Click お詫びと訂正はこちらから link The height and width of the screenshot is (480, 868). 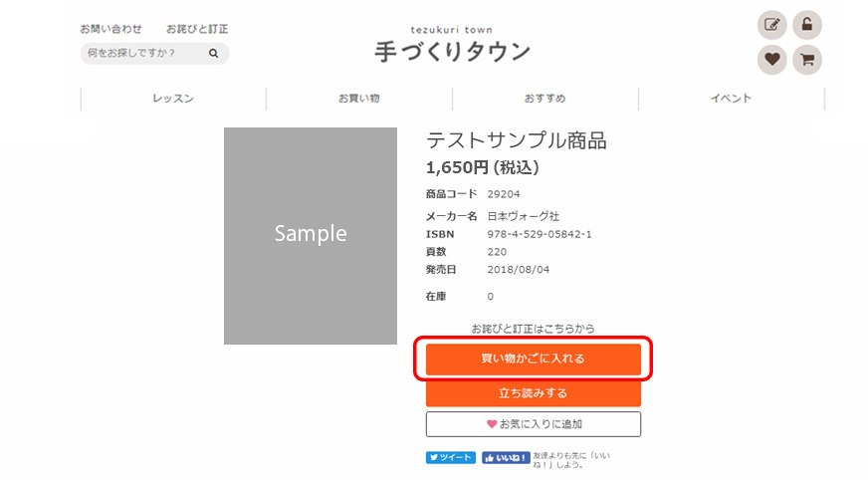coord(533,329)
